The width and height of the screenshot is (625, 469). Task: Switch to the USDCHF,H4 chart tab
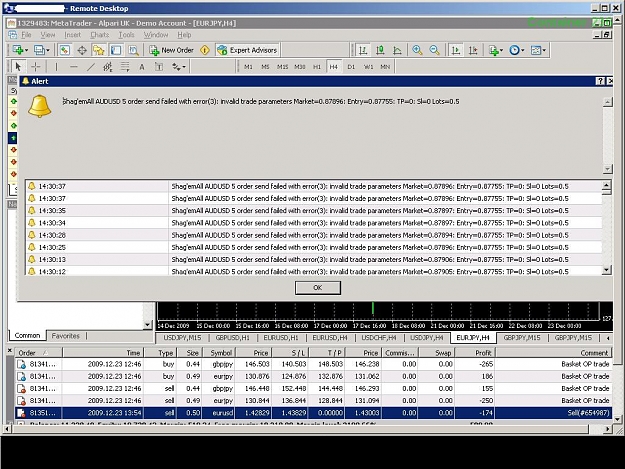click(379, 338)
